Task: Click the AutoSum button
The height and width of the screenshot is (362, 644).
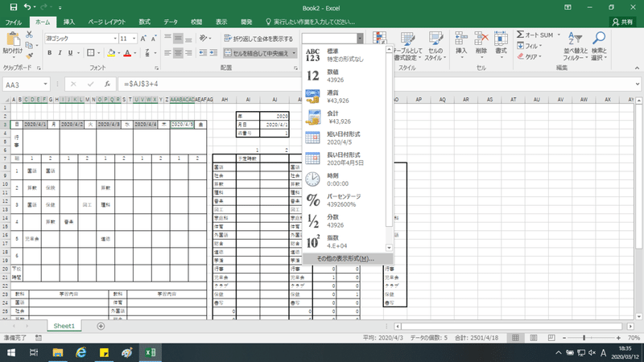Action: [x=535, y=35]
